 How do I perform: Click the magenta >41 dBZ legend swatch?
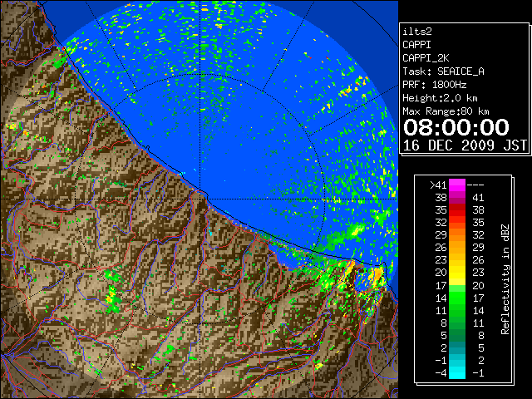457,185
